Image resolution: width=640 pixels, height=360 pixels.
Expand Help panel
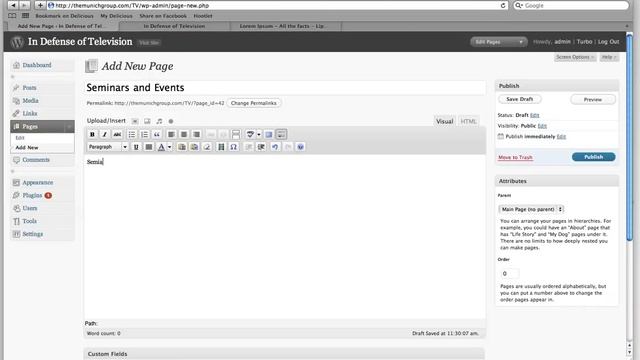pyautogui.click(x=609, y=57)
